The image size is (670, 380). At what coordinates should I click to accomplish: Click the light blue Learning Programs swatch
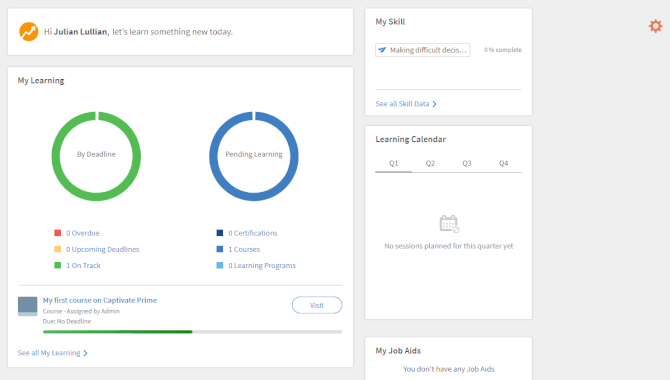tap(220, 265)
